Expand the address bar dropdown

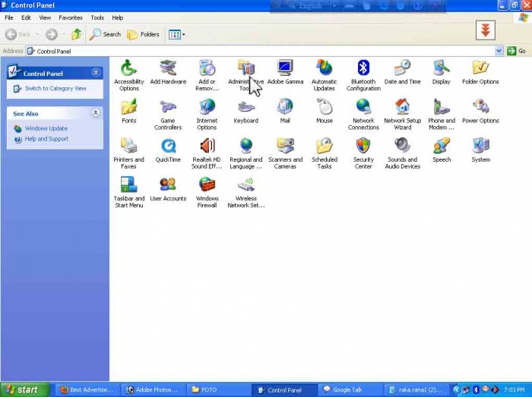[499, 51]
